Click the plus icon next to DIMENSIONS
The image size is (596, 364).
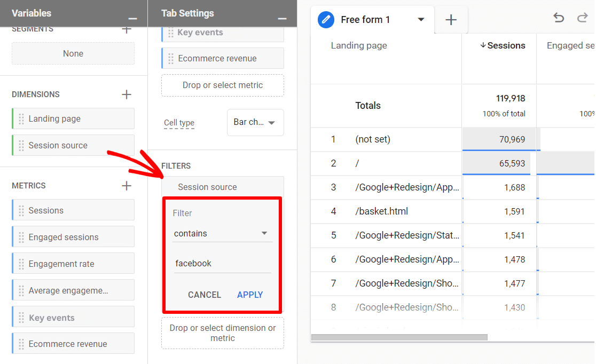pos(127,94)
